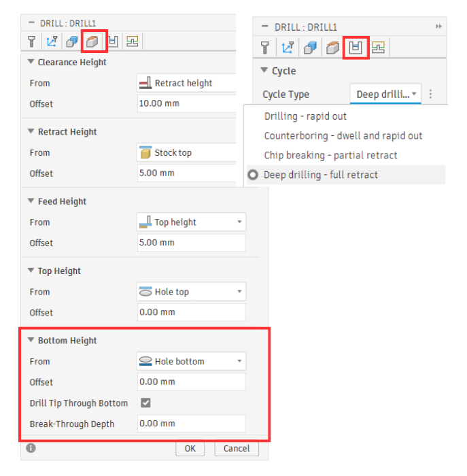The image size is (467, 476).
Task: Select the Deep drilling - full retract radio option
Action: click(x=253, y=175)
